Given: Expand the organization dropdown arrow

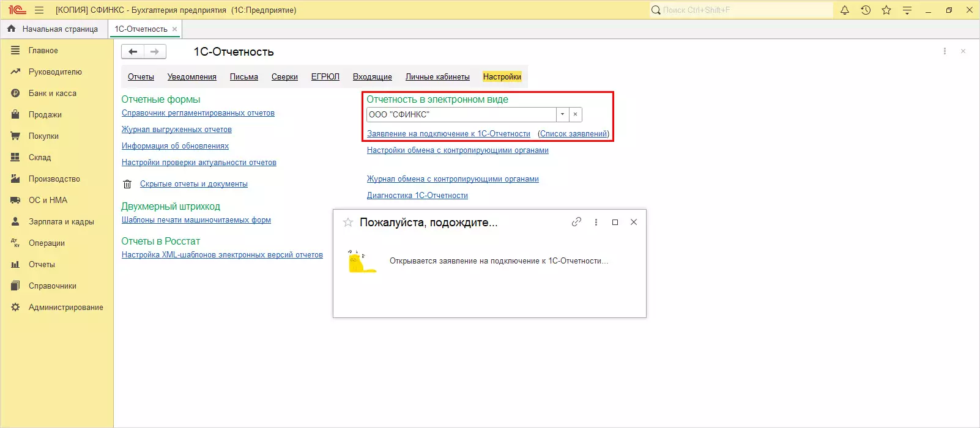Looking at the screenshot, I should pos(563,114).
